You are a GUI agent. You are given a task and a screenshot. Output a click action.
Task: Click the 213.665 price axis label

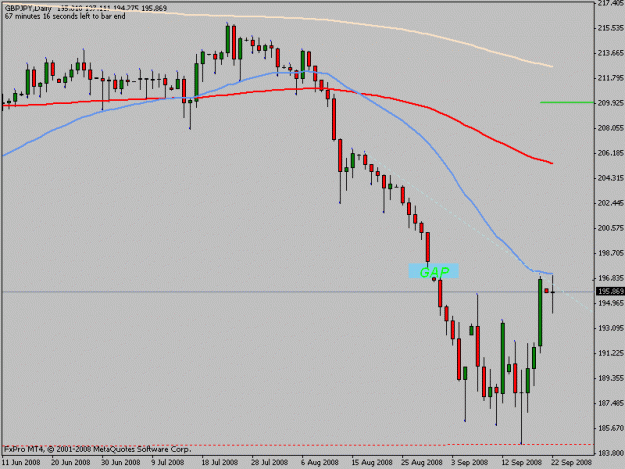610,53
